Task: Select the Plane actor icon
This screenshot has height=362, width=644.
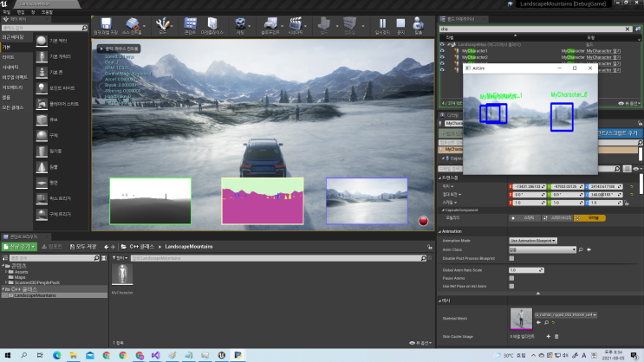Action: point(42,183)
